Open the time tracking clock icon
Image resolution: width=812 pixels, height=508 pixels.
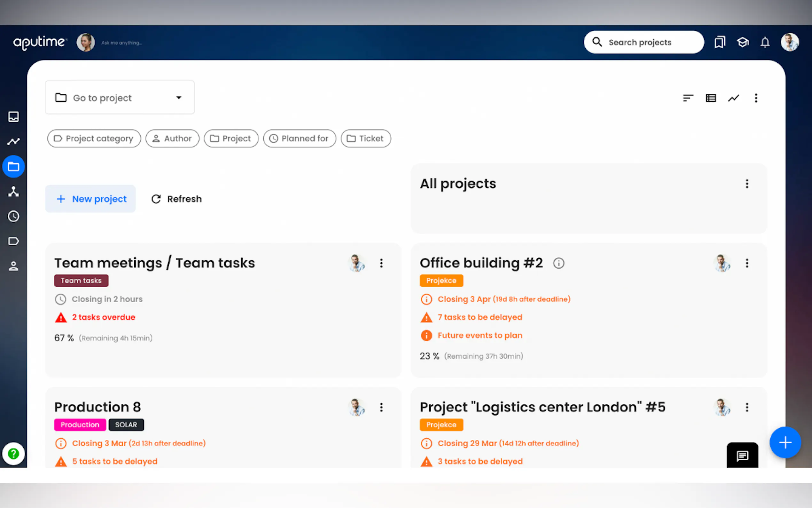[x=13, y=216]
